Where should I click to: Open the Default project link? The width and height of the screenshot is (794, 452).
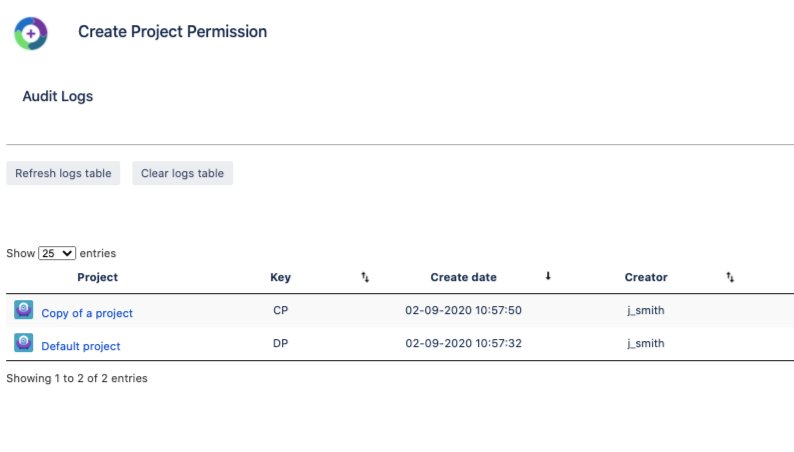pyautogui.click(x=81, y=346)
